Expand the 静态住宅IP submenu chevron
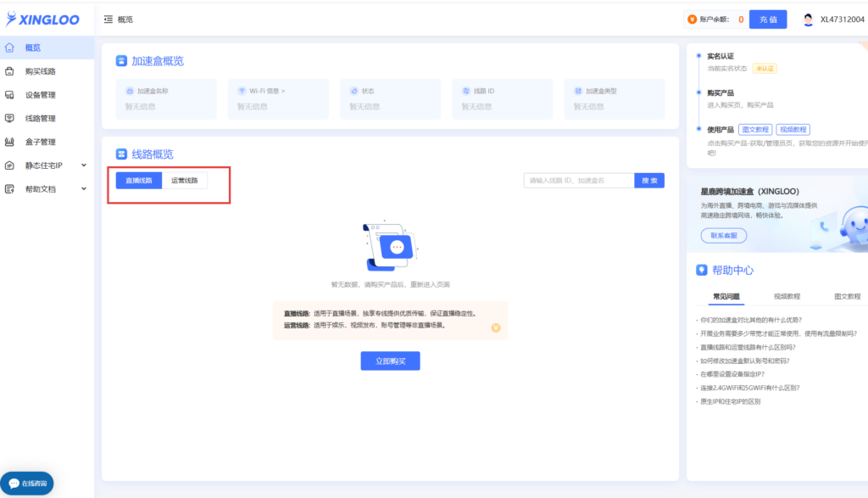The height and width of the screenshot is (498, 868). [x=84, y=165]
